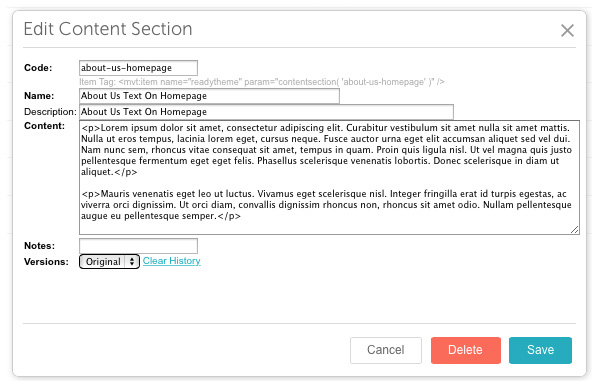Focus the Description input field

[266, 112]
